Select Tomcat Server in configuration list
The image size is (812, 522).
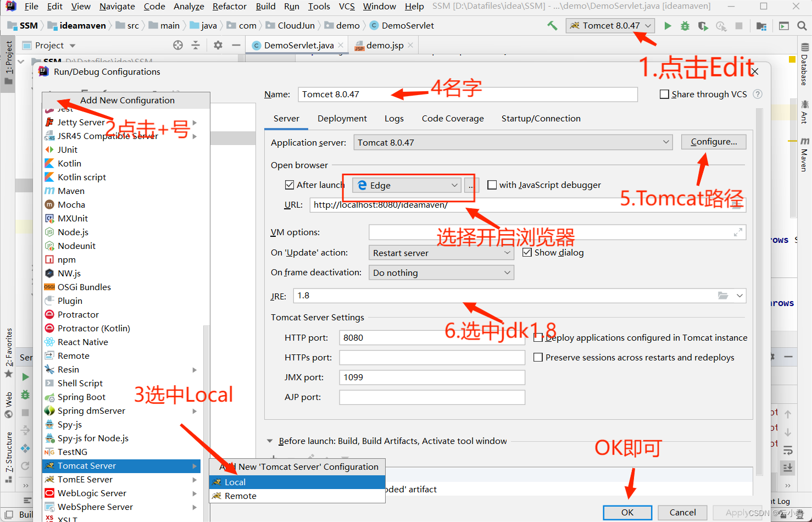pos(121,465)
